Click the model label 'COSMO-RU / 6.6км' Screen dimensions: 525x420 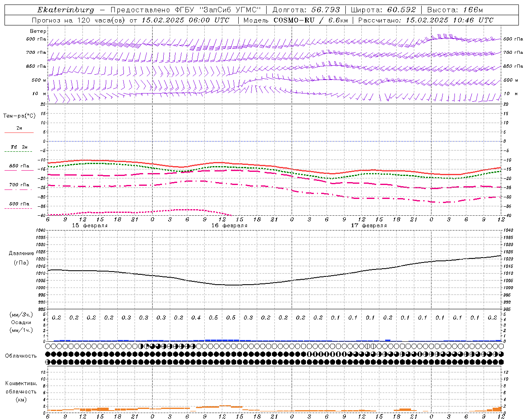(310, 20)
